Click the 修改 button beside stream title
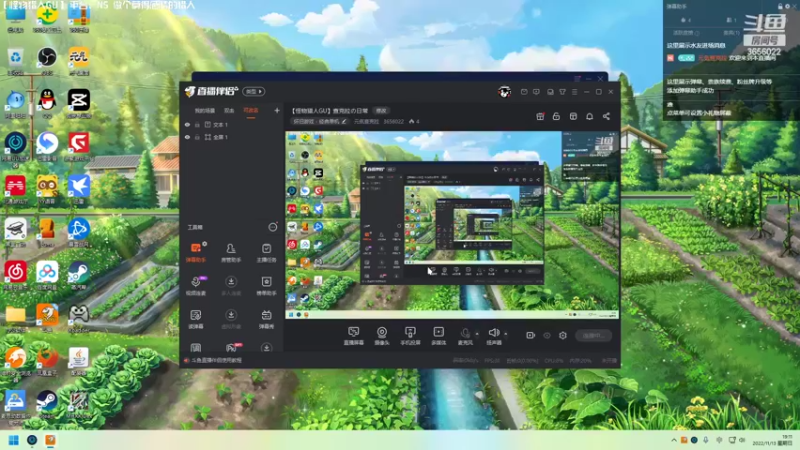Screen dimensions: 800x450 coord(381,111)
